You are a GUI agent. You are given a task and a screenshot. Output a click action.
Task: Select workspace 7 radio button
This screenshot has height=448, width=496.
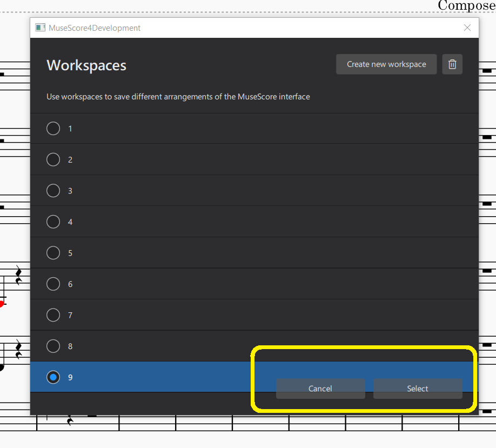(x=53, y=315)
